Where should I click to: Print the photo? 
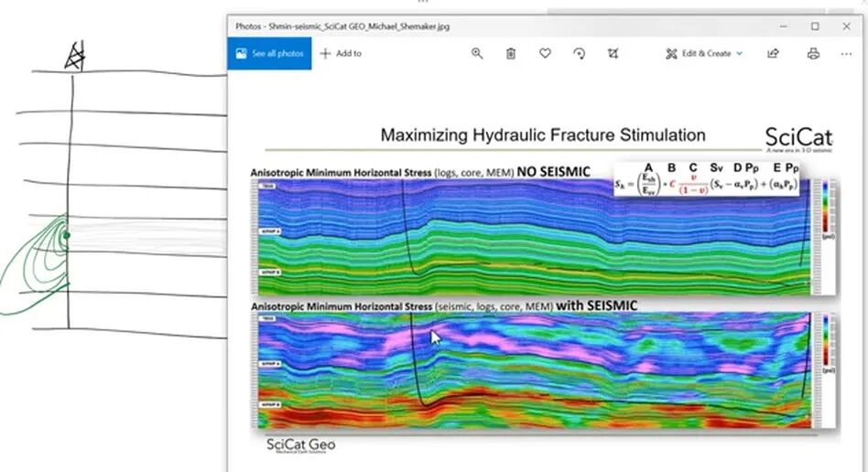[813, 54]
